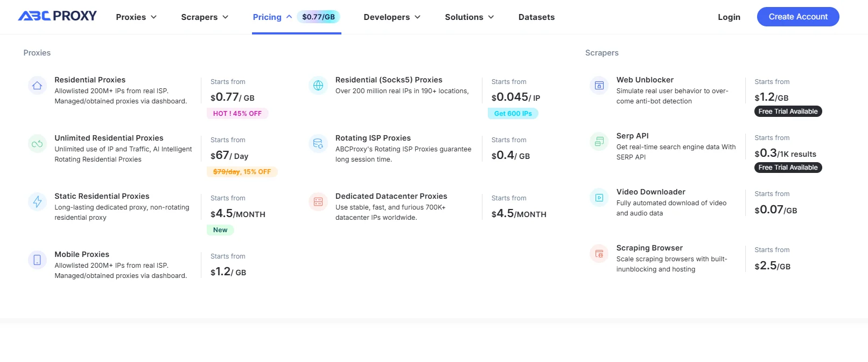
Task: Click the Rotating ISP Proxies icon
Action: point(318,144)
